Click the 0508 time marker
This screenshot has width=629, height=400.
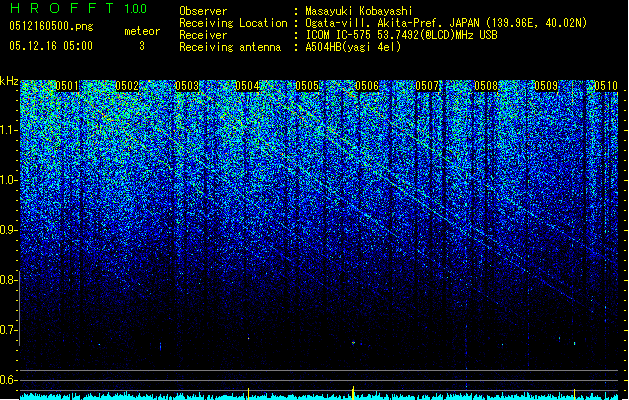486,86
